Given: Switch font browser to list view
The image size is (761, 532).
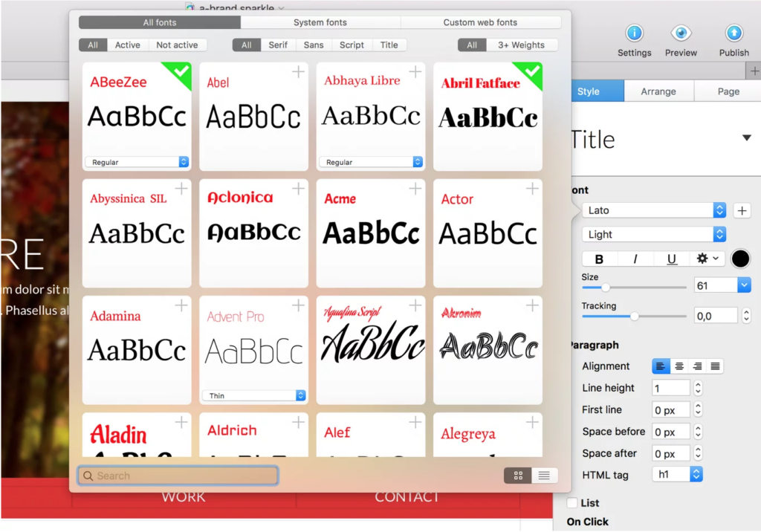Looking at the screenshot, I should [544, 476].
